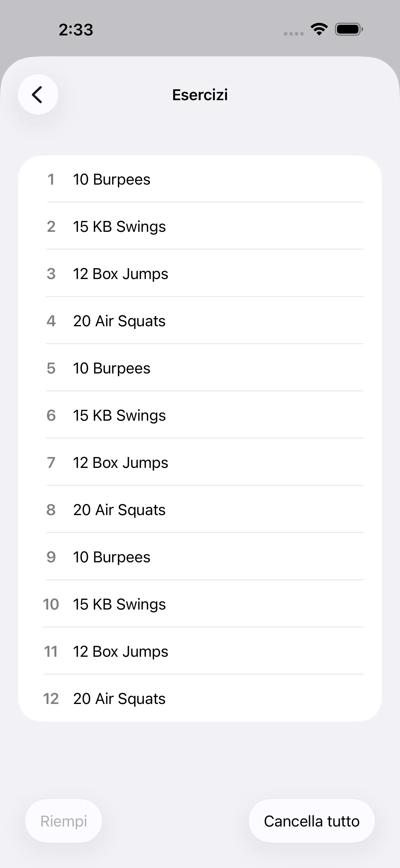Tap the back chevron button
This screenshot has width=400, height=868.
(38, 95)
